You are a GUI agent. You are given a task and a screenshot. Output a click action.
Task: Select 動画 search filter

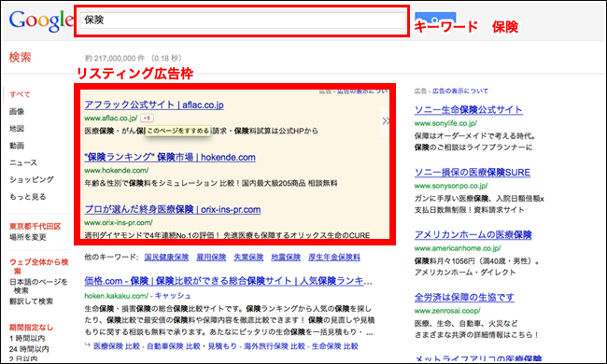click(17, 146)
